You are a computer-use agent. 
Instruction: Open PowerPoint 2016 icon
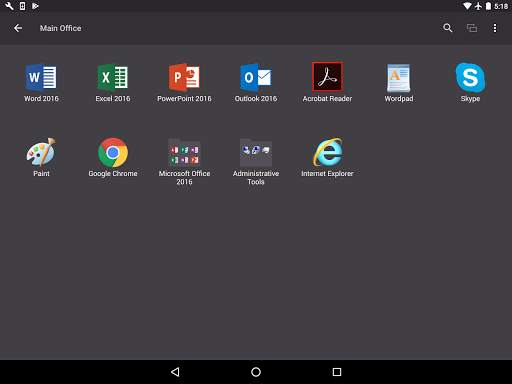[x=184, y=77]
